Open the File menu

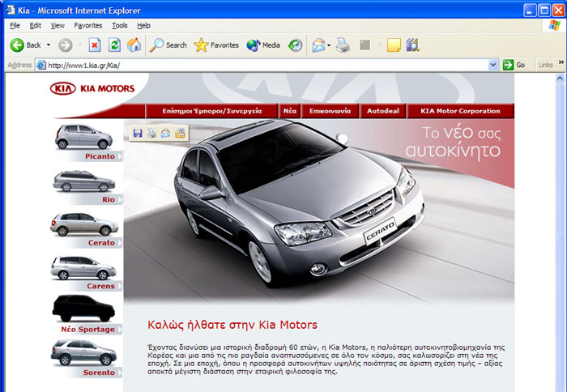pyautogui.click(x=15, y=26)
